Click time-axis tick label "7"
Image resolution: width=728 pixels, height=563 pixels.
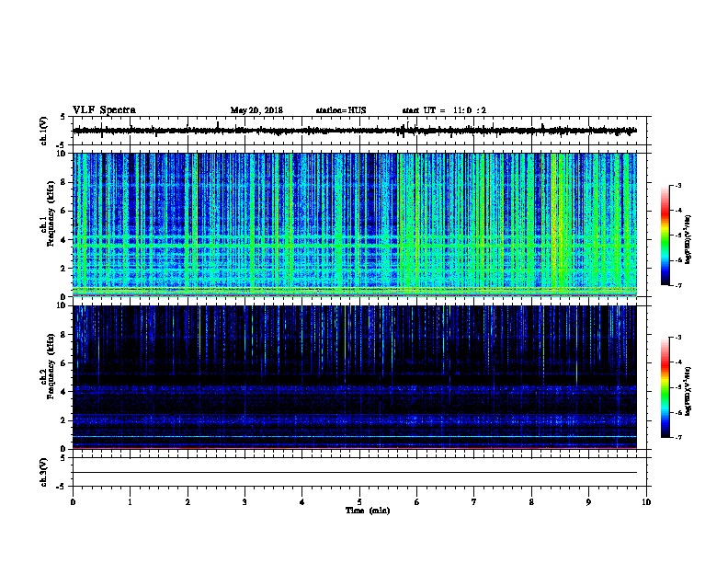tap(474, 502)
